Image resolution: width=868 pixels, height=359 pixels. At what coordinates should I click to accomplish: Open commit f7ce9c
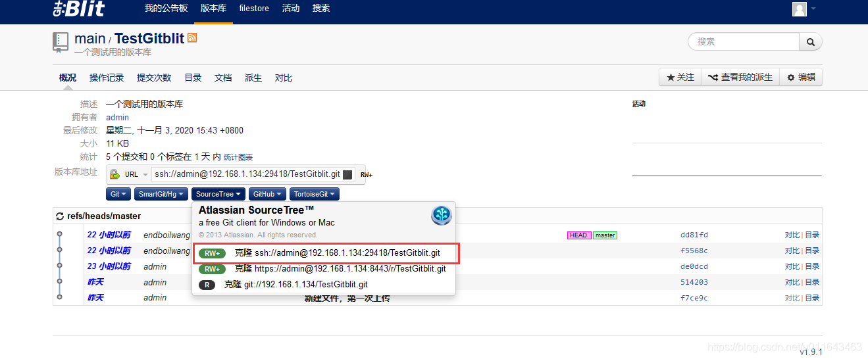pos(694,298)
